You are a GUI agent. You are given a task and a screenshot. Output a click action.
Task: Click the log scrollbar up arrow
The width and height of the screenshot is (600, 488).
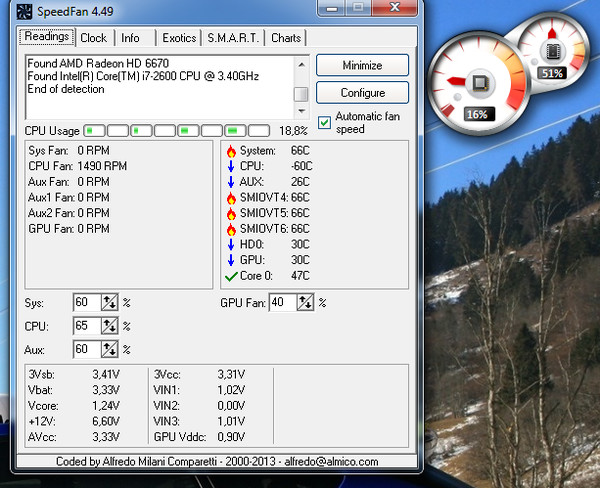[302, 65]
